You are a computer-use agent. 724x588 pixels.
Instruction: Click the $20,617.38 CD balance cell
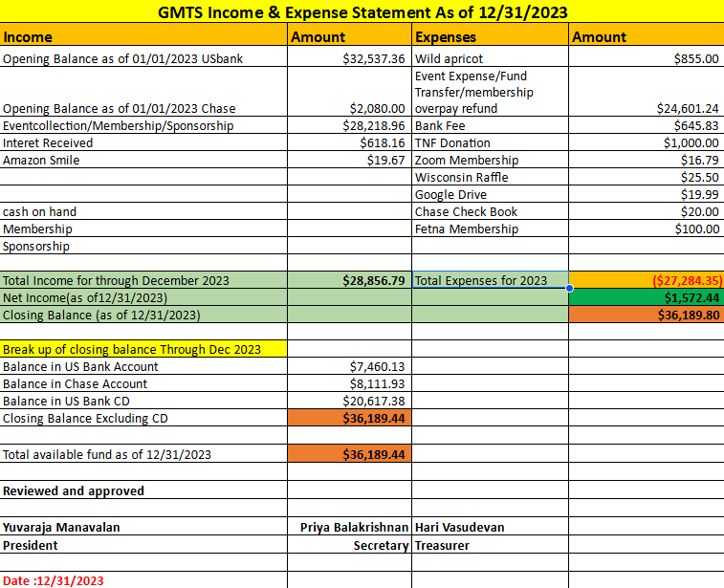pos(349,401)
